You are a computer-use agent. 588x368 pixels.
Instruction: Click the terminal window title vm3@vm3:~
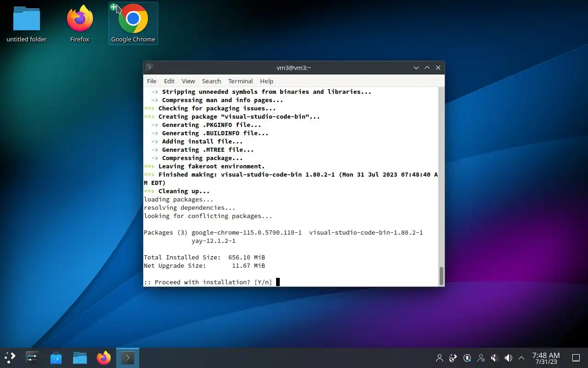click(294, 68)
